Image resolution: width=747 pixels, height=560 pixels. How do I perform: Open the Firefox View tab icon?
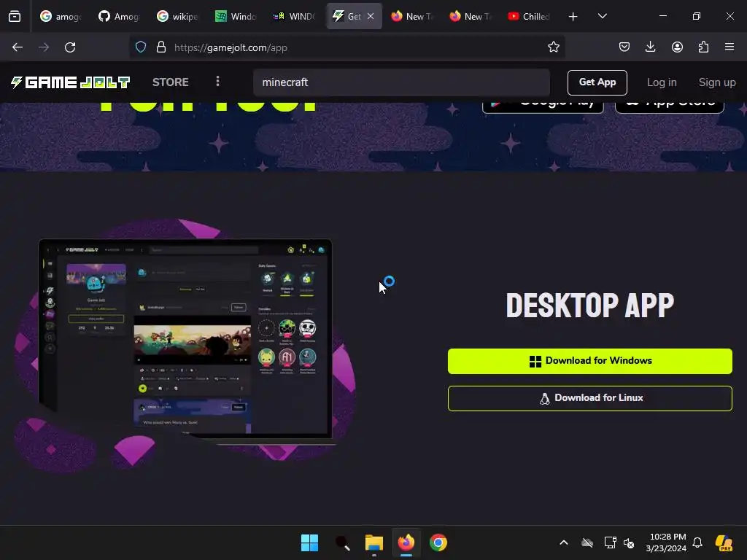(15, 16)
